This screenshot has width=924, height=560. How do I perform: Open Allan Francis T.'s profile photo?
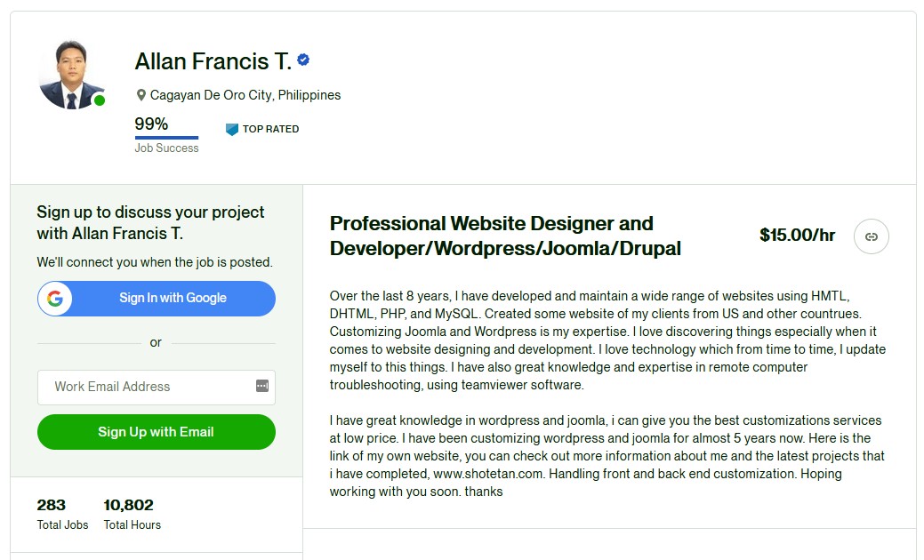tap(71, 76)
